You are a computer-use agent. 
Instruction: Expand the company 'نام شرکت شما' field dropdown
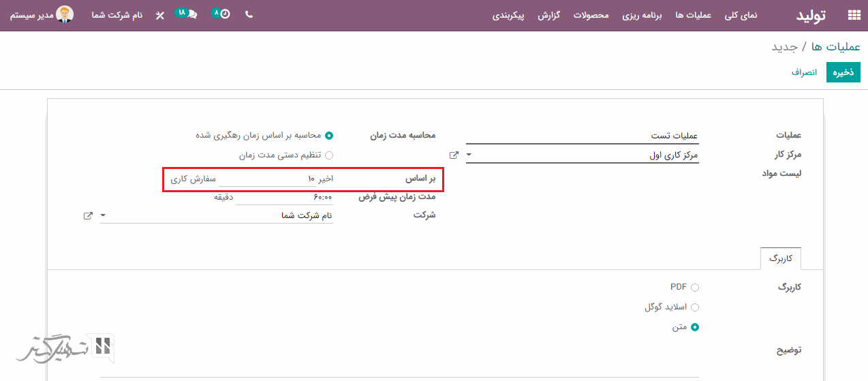coord(103,215)
